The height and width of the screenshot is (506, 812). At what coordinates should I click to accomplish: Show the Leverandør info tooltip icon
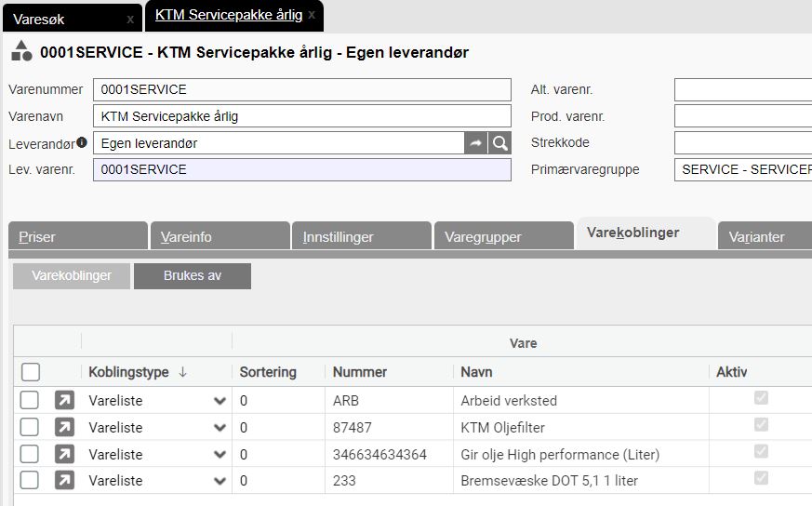82,142
